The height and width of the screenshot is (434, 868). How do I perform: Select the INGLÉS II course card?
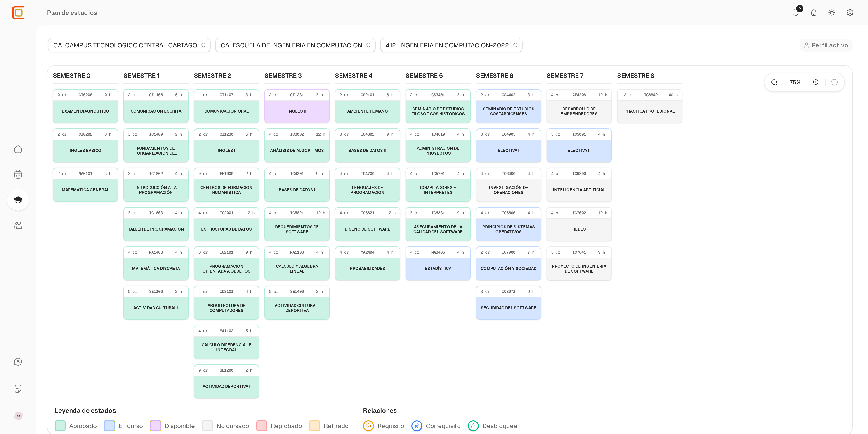pyautogui.click(x=297, y=106)
